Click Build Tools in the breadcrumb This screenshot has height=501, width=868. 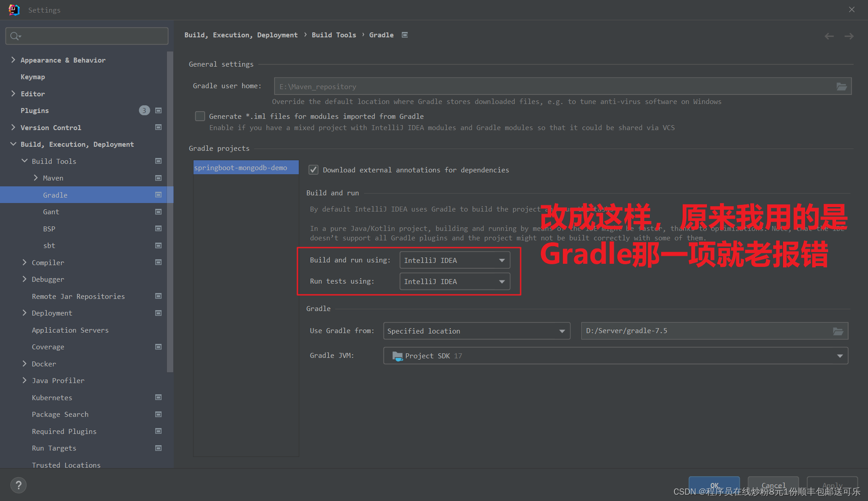pos(334,35)
